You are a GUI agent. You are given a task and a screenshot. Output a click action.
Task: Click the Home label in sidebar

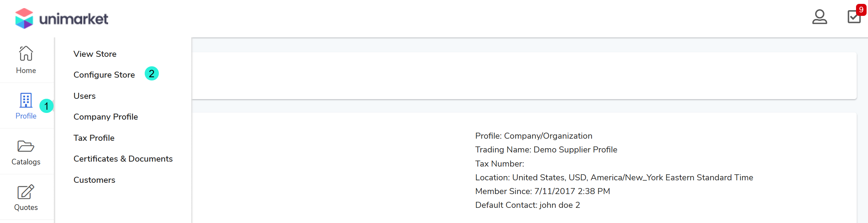pyautogui.click(x=26, y=71)
